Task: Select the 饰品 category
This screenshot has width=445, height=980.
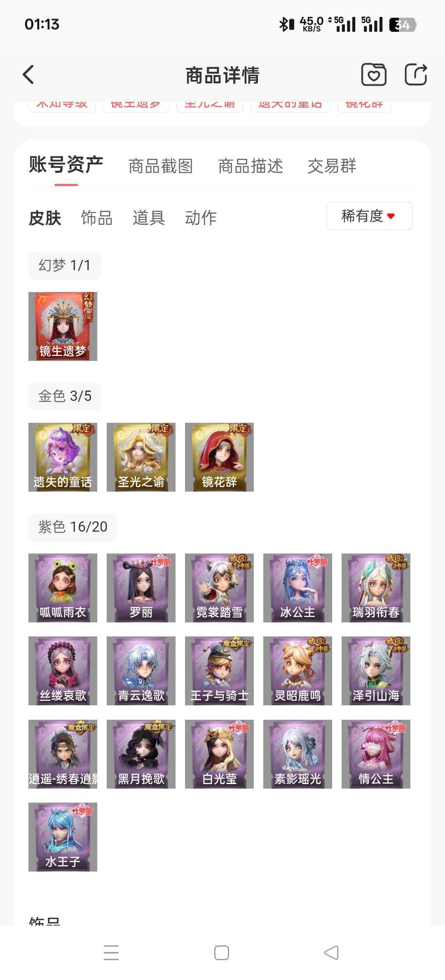Action: tap(97, 218)
